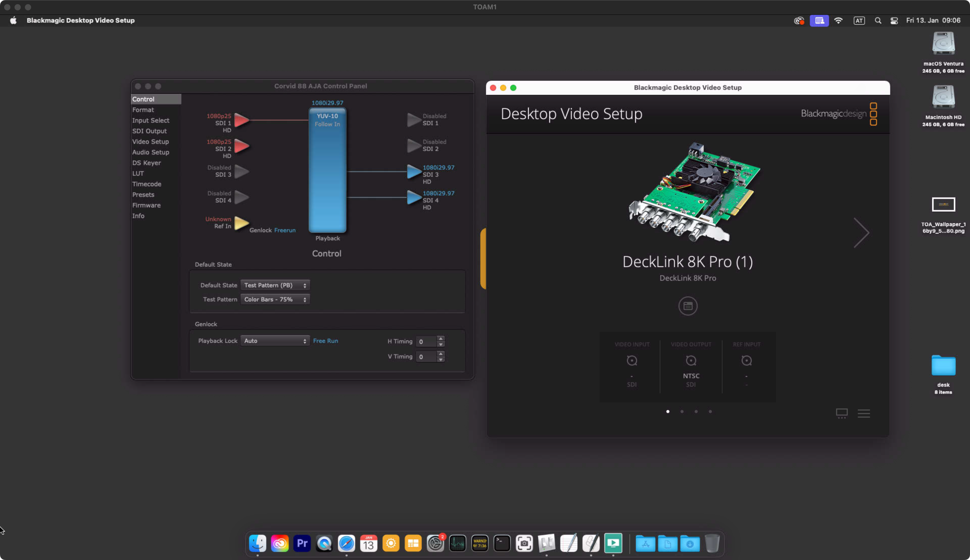Open Blackmagic Desktop Video Setup app menu
Viewport: 970px width, 560px height.
80,20
